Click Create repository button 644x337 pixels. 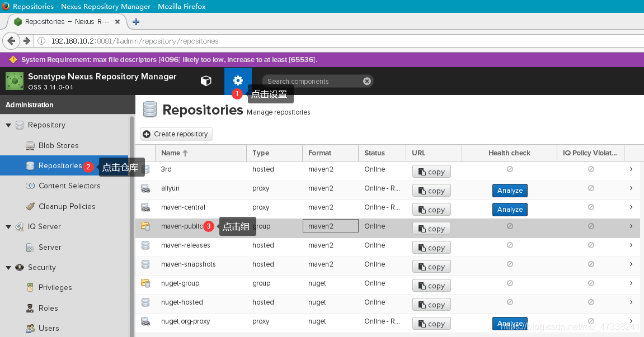pyautogui.click(x=176, y=134)
